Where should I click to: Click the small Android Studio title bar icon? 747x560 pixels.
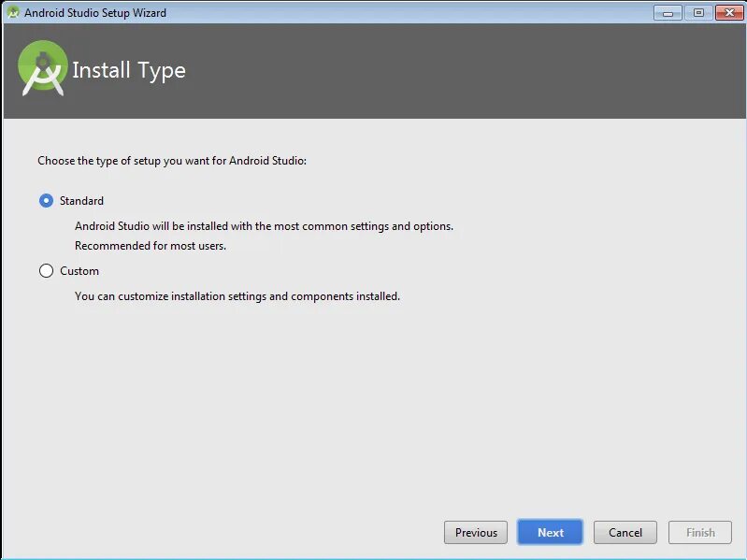tap(13, 12)
